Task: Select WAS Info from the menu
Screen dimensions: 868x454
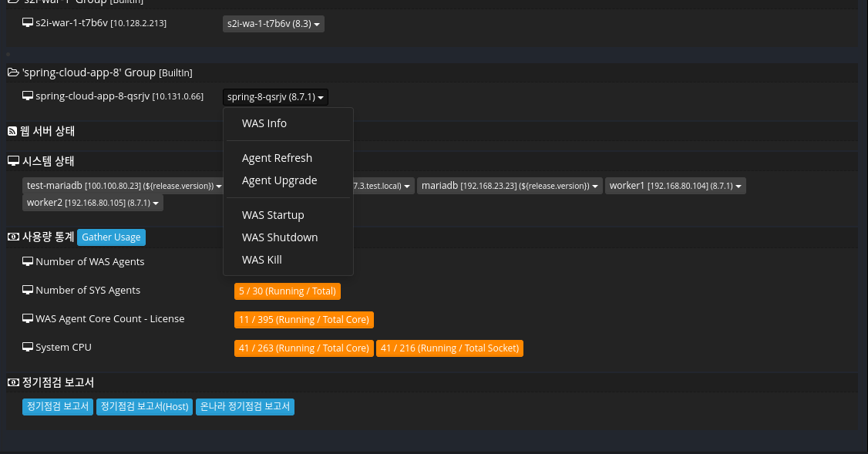Action: 264,123
